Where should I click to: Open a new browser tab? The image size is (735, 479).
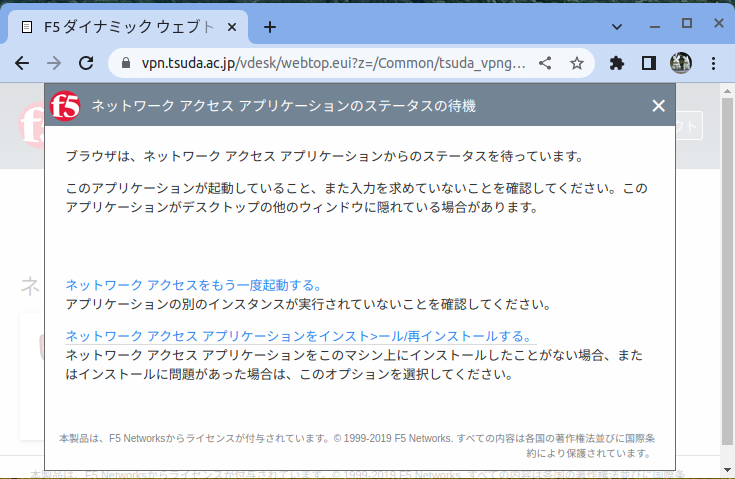[x=269, y=27]
